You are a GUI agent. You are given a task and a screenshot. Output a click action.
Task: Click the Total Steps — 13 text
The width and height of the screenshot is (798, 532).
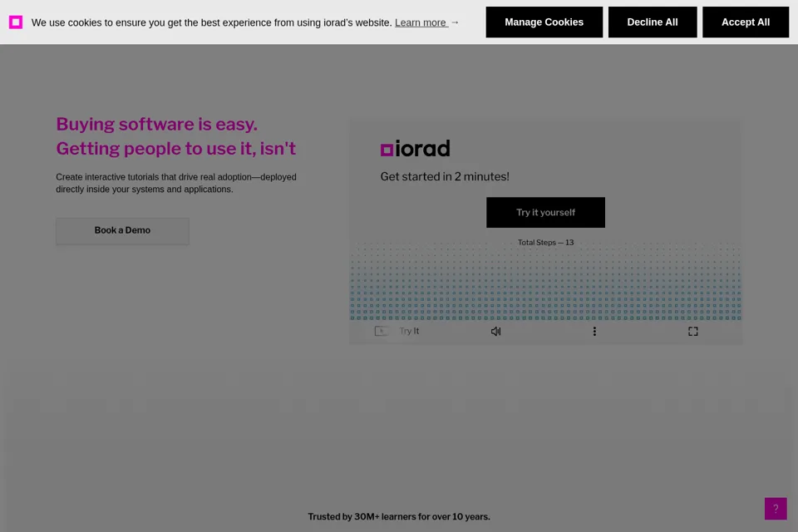[x=545, y=243]
